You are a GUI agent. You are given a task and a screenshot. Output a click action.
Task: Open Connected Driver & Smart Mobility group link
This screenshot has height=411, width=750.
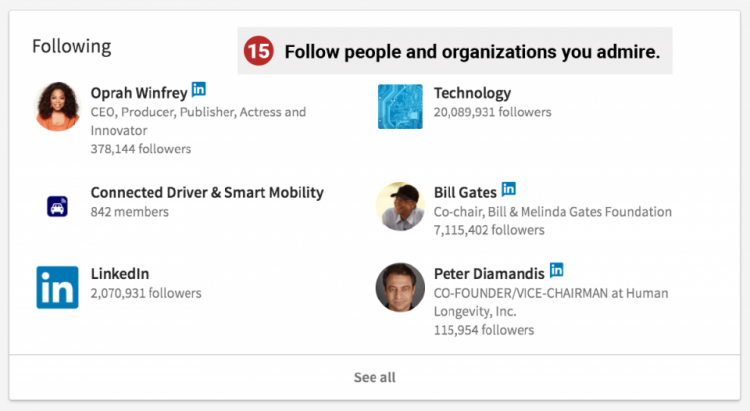(207, 192)
